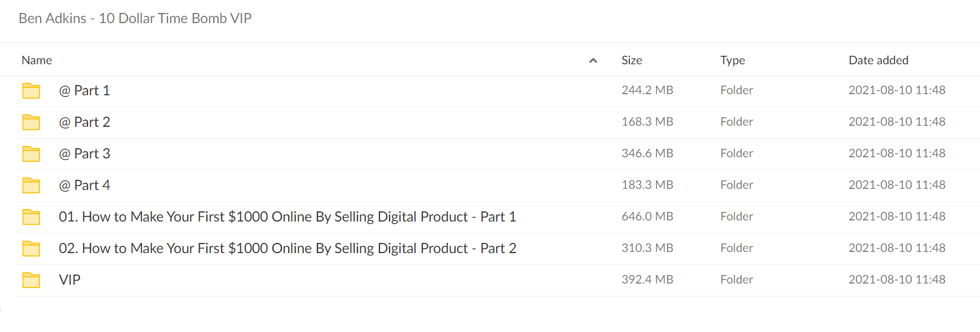Open the @ Part 1 folder link
980x332 pixels.
click(84, 91)
